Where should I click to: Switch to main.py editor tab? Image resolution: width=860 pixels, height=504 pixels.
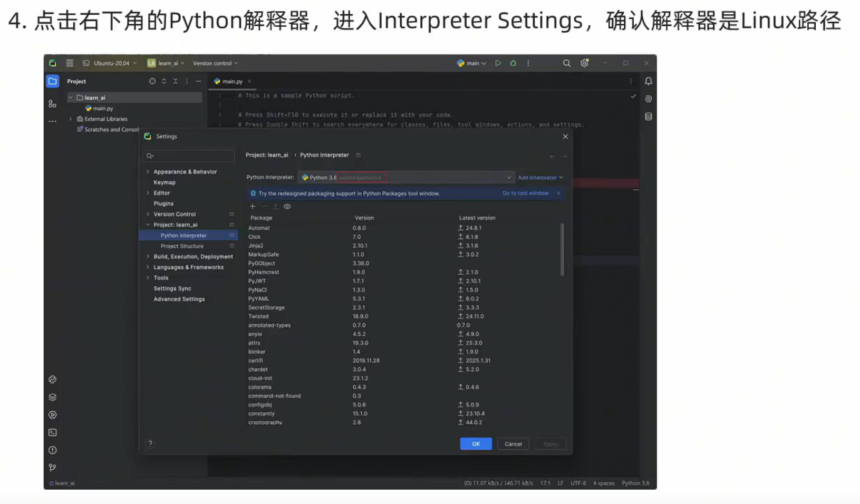[232, 81]
